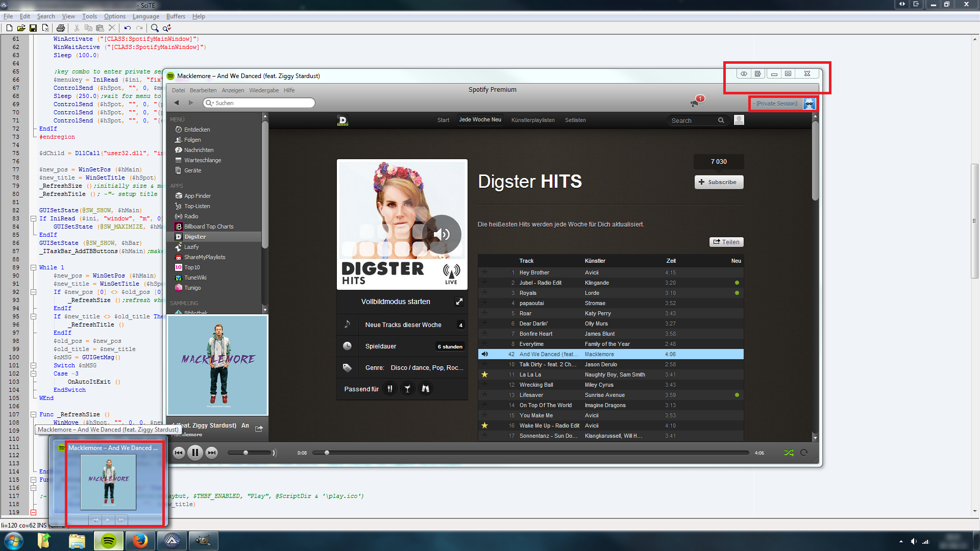Screen dimensions: 980x551
Task: Subscribe to Digster HITS playlist
Action: tap(719, 182)
